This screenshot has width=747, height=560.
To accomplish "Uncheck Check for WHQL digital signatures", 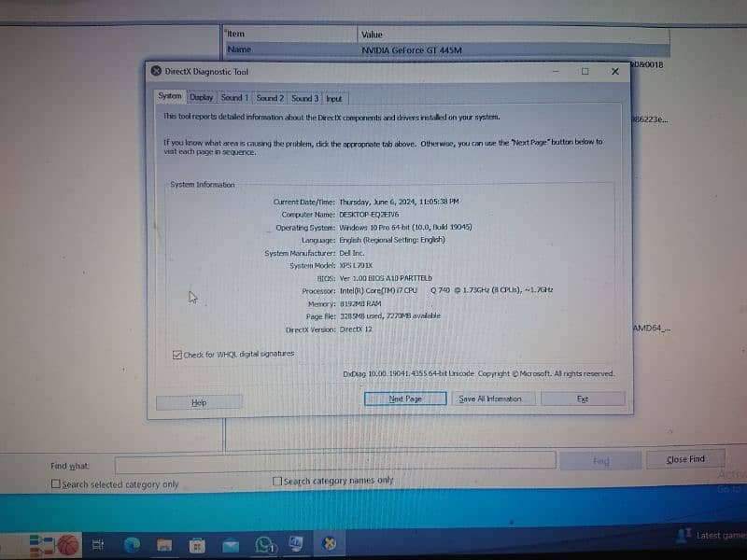I will 177,355.
